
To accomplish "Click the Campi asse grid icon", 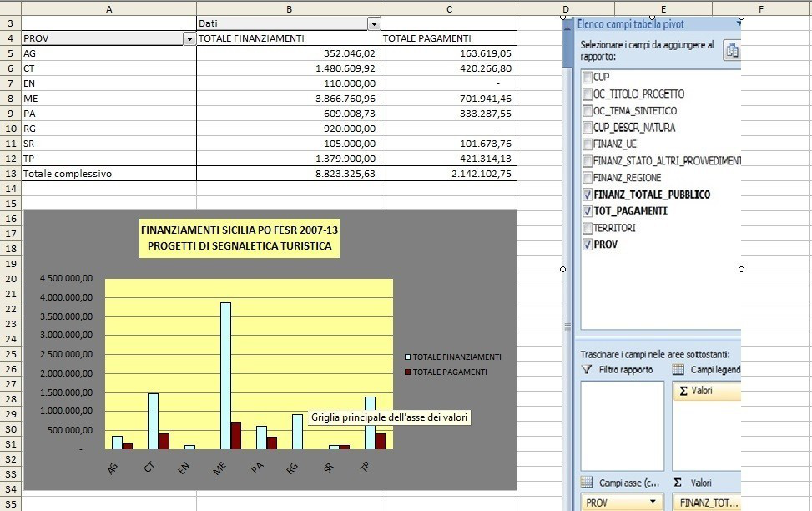I will 587,483.
